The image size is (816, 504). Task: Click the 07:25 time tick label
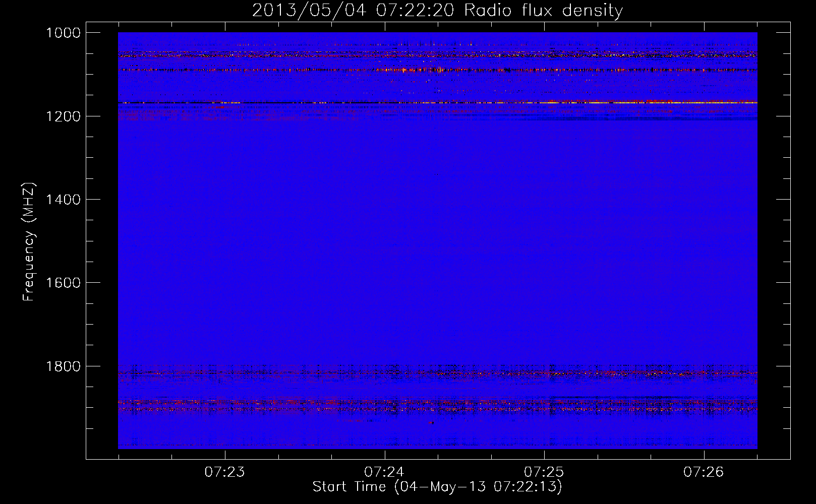(x=544, y=472)
